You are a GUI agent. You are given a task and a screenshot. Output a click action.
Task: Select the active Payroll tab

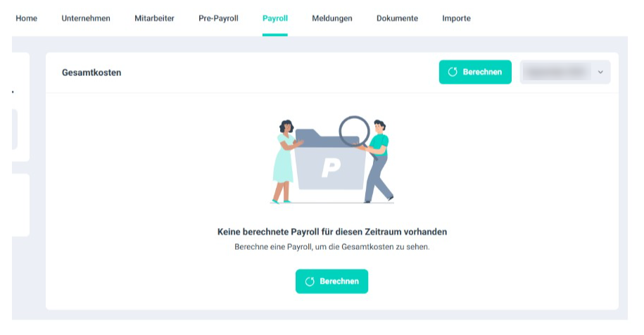275,18
